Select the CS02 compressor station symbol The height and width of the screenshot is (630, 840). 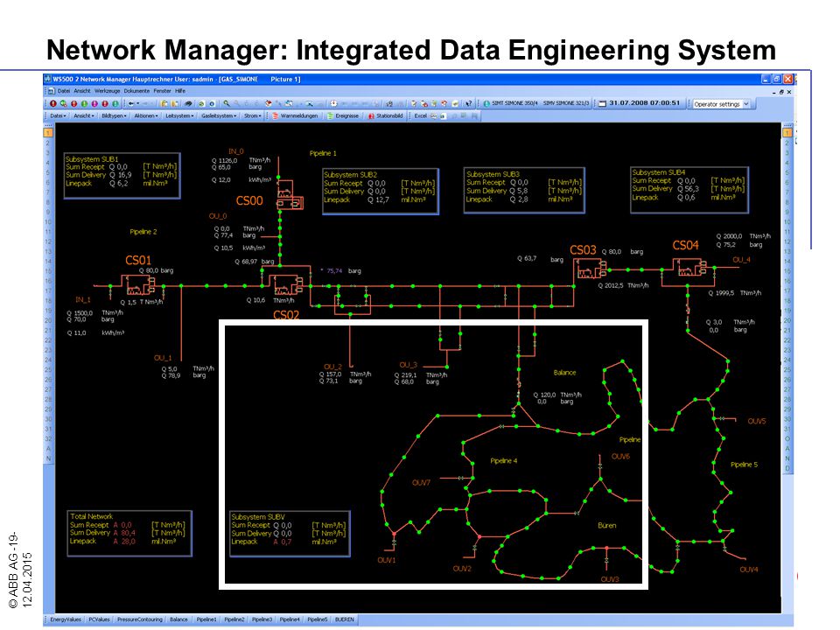[286, 283]
